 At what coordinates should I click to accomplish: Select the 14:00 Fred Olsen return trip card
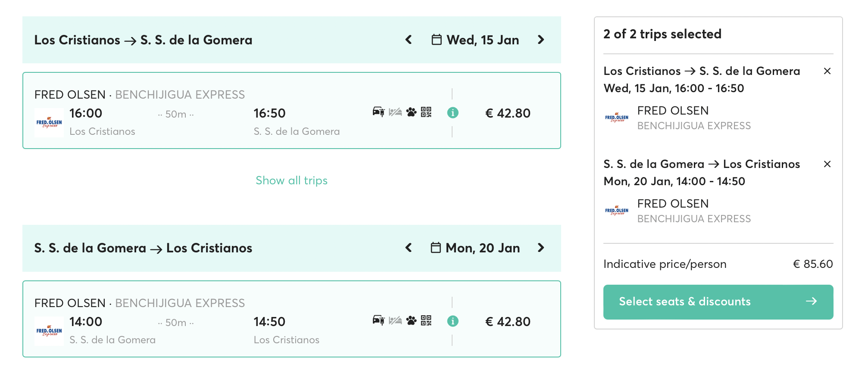[291, 319]
